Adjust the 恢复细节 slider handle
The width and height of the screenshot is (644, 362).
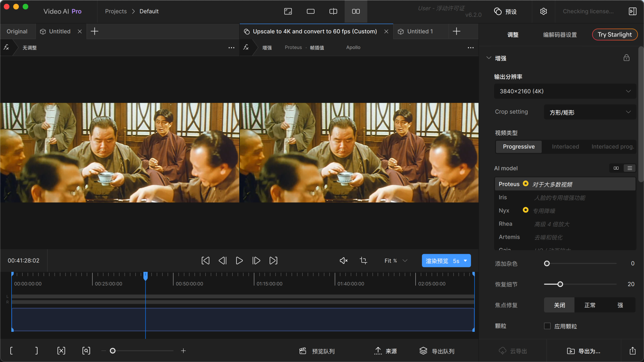[x=560, y=284]
